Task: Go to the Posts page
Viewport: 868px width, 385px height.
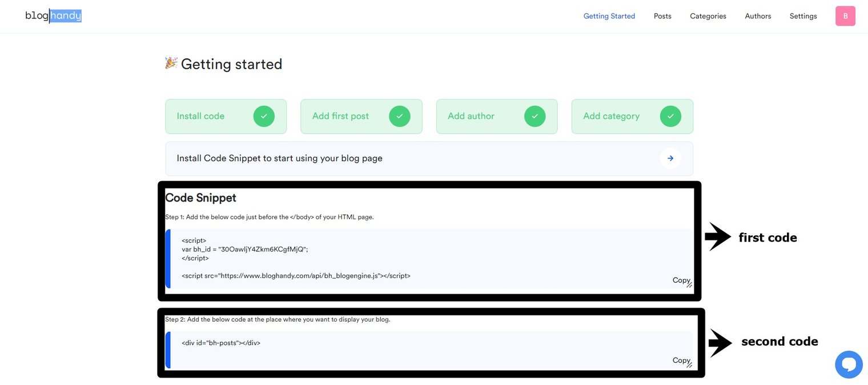Action: tap(662, 16)
